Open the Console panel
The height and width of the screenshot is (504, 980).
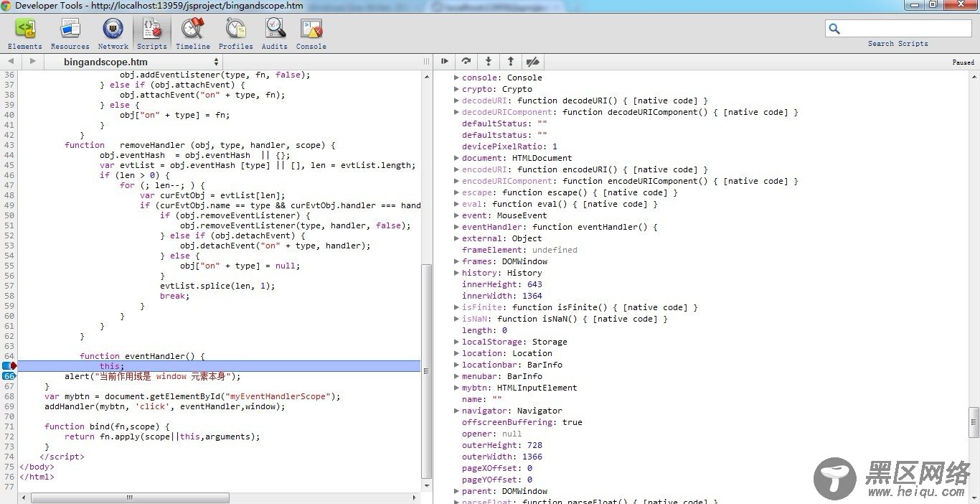click(x=311, y=34)
